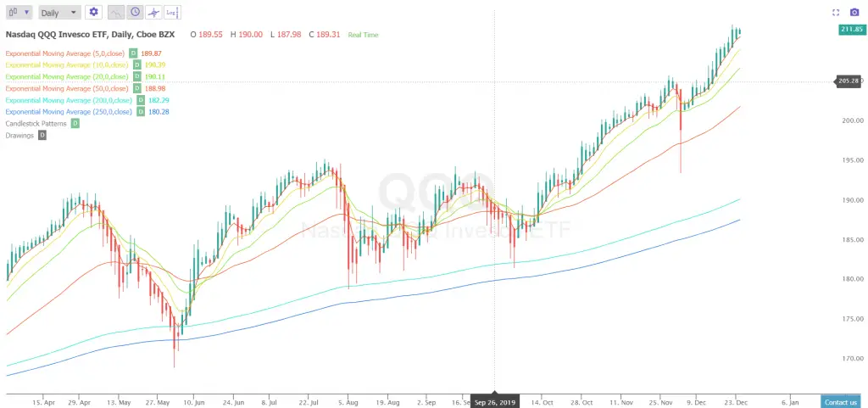The height and width of the screenshot is (408, 868).
Task: Click D badge of EMA (50,0,close)
Action: click(136, 88)
